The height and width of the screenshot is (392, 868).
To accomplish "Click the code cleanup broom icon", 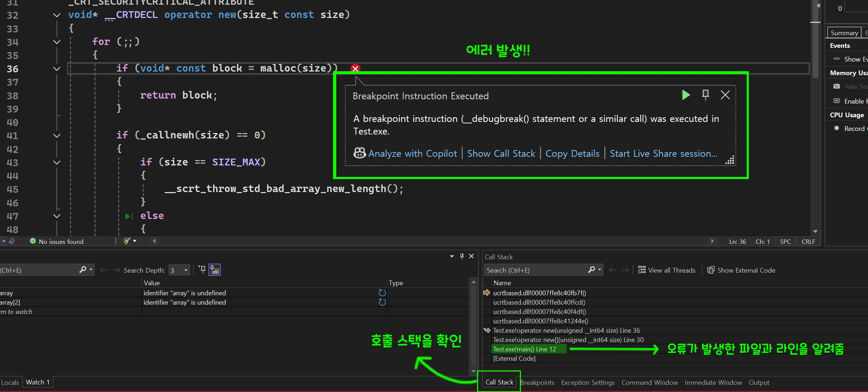I will (126, 241).
